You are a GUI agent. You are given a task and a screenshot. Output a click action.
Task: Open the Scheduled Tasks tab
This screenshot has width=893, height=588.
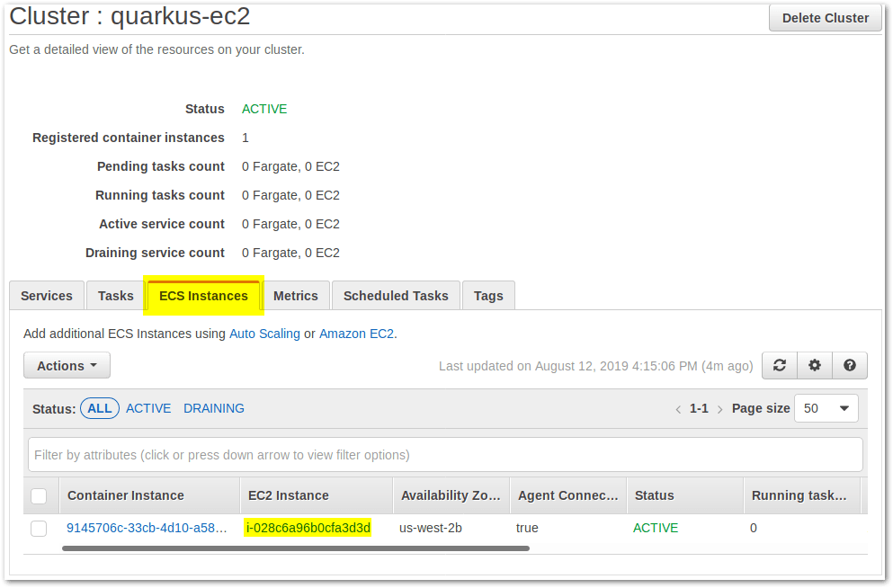point(395,295)
